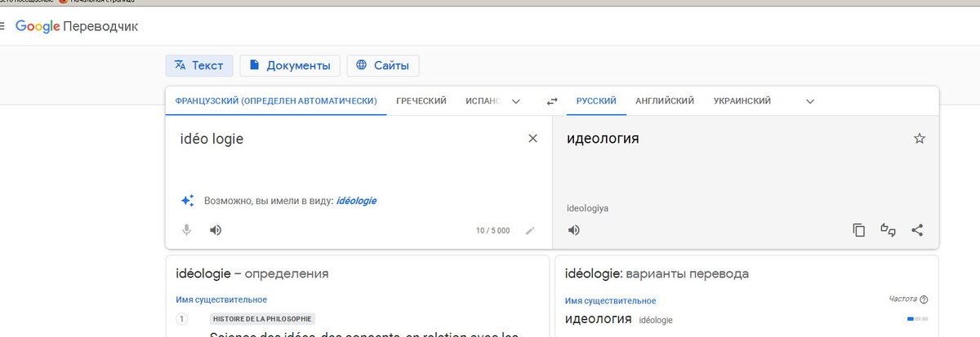Click the HISTOIRE DE LA PHILOSOPHIE label
980x337 pixels.
262,319
